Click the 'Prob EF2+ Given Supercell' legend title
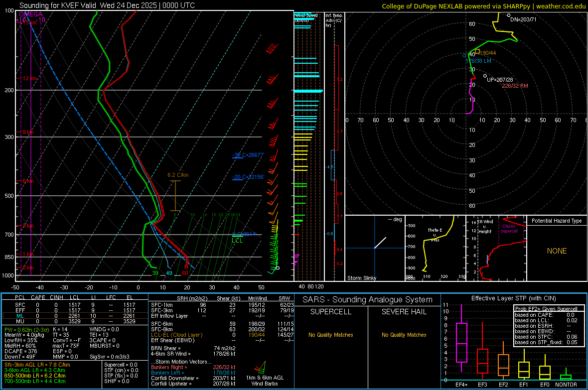 [546, 309]
